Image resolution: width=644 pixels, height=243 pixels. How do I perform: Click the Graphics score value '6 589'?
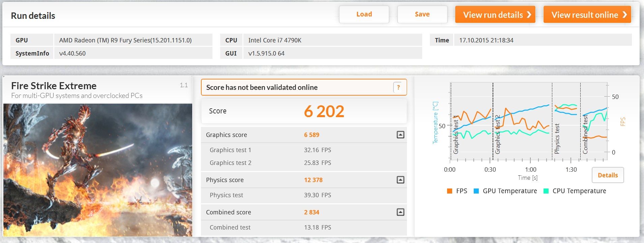coord(312,135)
